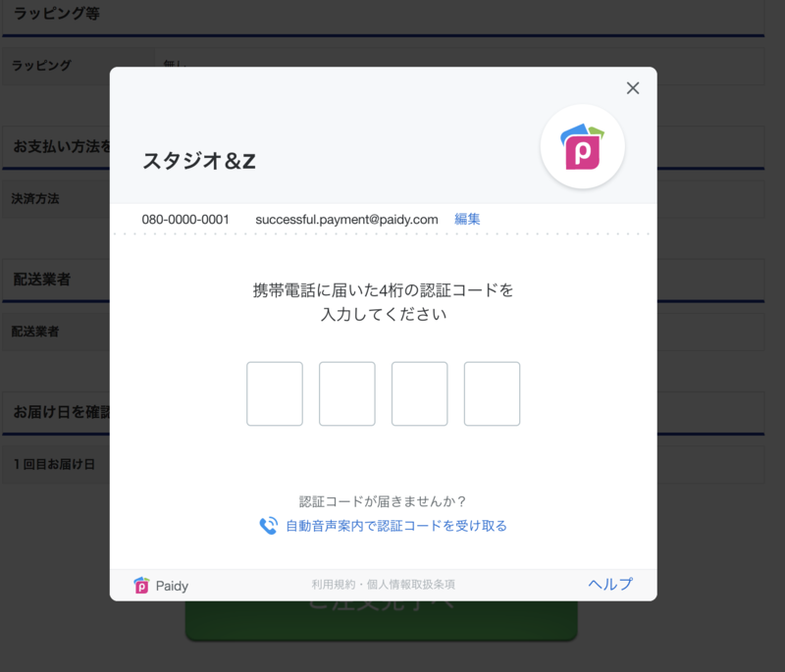785x672 pixels.
Task: Focus the fourth verification code box
Action: [x=493, y=393]
